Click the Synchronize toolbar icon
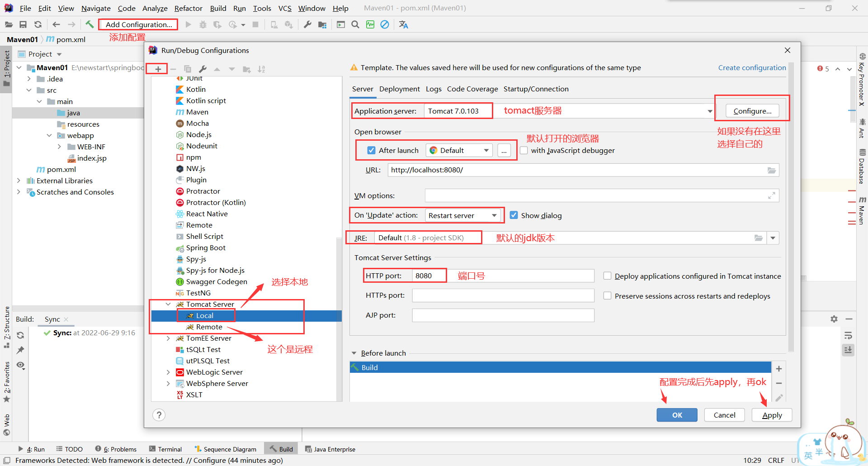868x466 pixels. (38, 24)
